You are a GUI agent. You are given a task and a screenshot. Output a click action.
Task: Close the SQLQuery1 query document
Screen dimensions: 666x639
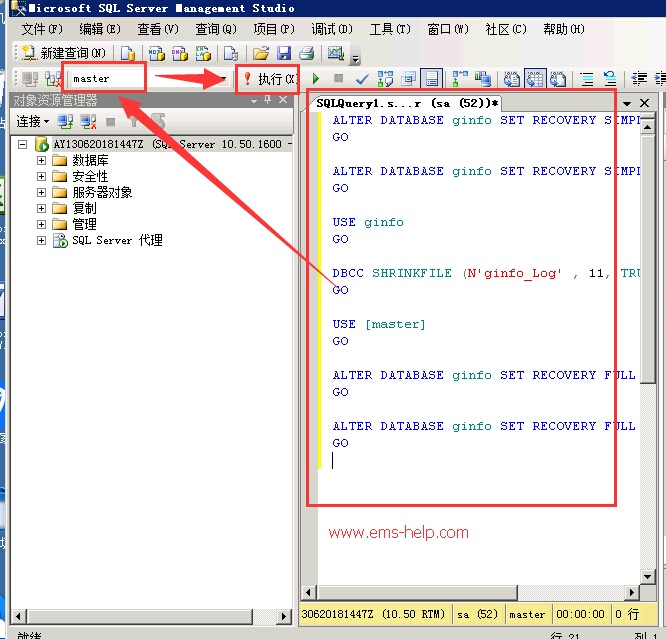[x=644, y=103]
